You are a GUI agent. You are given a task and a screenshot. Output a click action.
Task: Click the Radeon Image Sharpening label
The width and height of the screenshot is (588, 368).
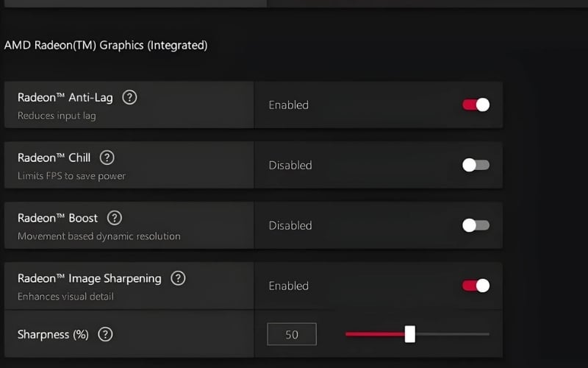pyautogui.click(x=90, y=278)
